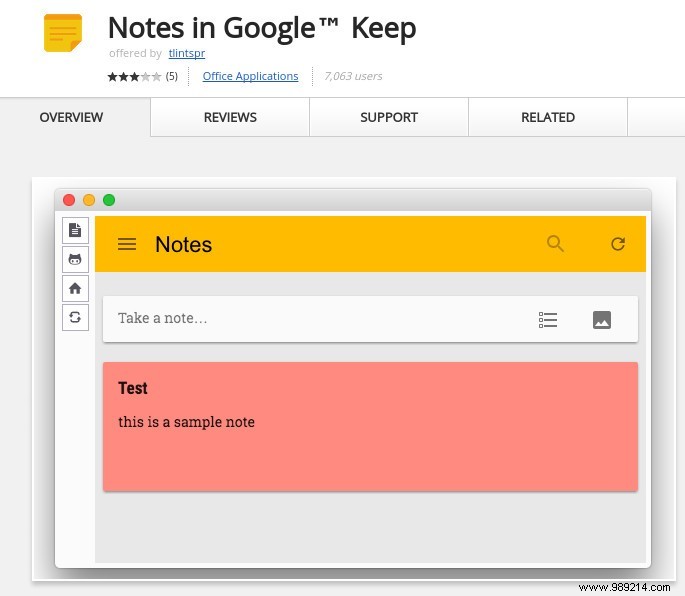Screen dimensions: 685x596
Task: Click the text 'this is a sample note'
Action: pyautogui.click(x=186, y=422)
